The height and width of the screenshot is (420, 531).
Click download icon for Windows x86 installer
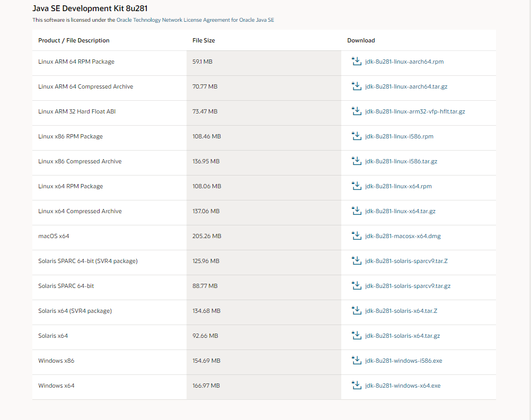tap(357, 360)
